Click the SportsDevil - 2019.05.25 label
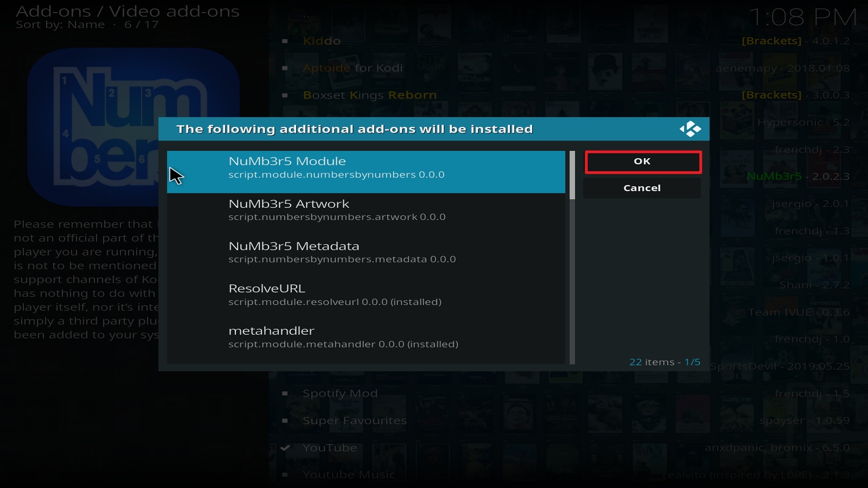Viewport: 868px width, 488px height. click(x=780, y=366)
